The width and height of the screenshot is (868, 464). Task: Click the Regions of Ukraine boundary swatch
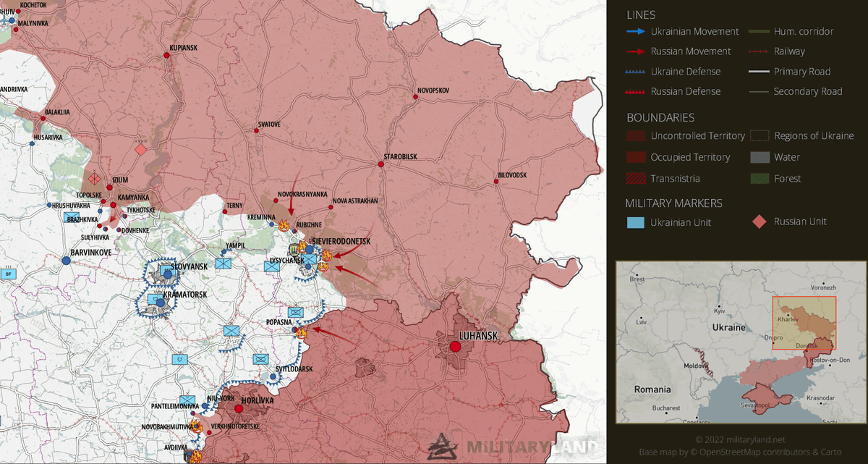[759, 136]
